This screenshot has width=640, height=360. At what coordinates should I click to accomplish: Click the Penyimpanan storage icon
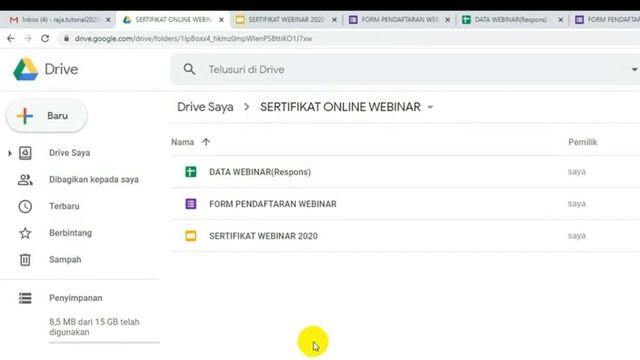click(x=25, y=298)
